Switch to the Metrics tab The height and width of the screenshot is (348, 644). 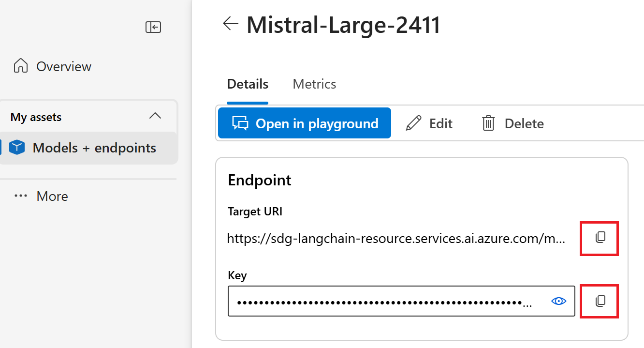point(314,84)
